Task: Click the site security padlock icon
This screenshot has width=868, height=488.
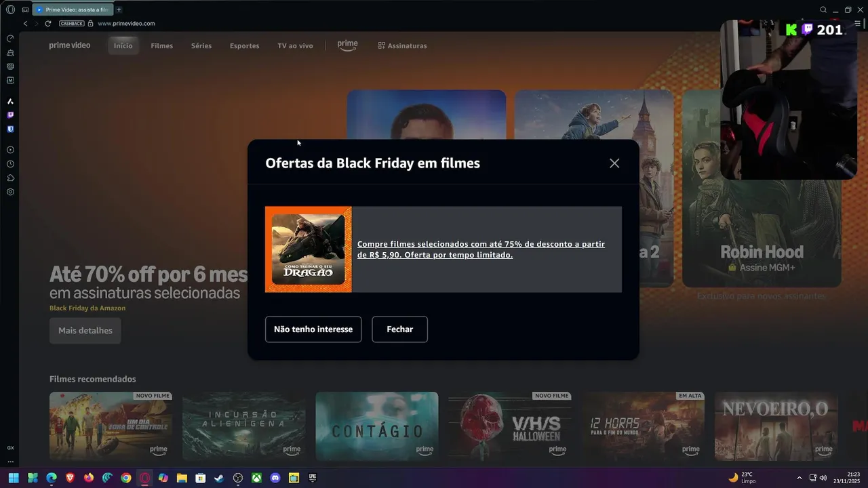Action: tap(91, 24)
